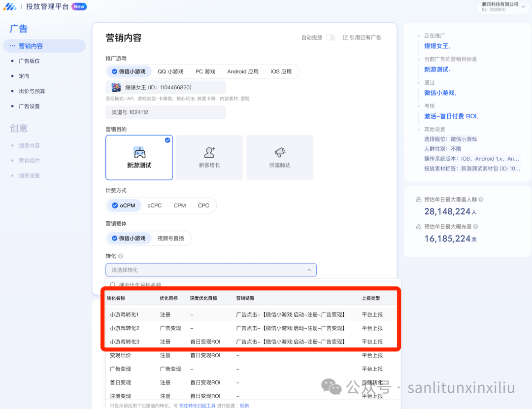The height and width of the screenshot is (409, 532).
Task: Select the 新游测试 marketing goal card
Action: [x=139, y=158]
